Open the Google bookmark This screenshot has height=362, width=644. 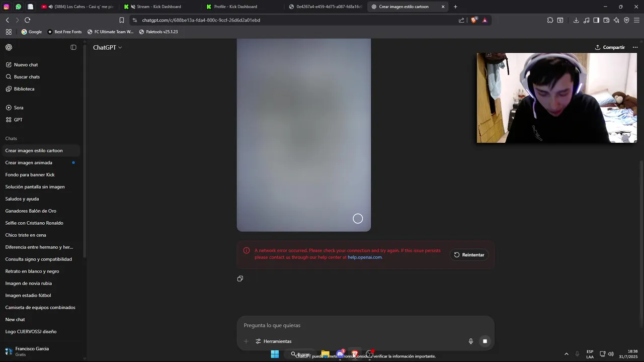click(31, 32)
